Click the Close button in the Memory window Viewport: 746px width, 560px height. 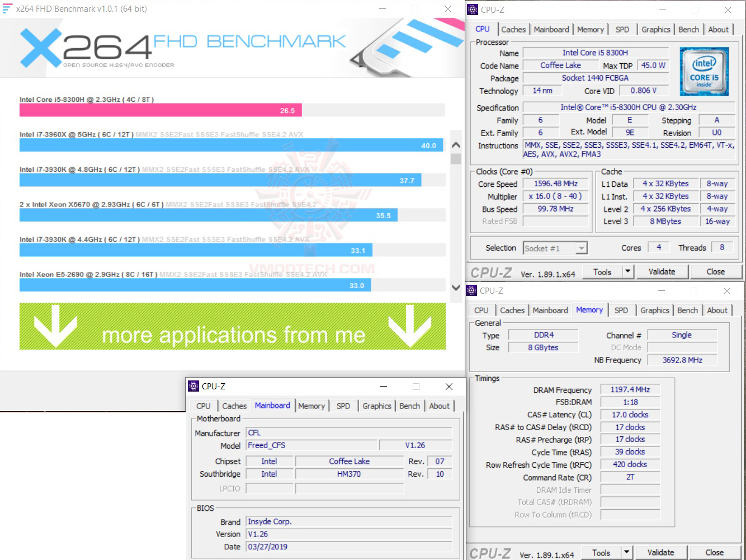point(714,553)
